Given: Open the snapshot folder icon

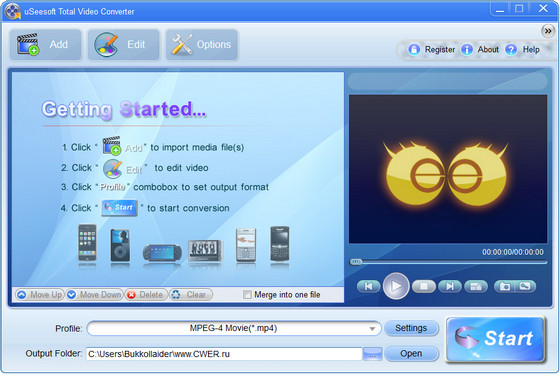Looking at the screenshot, I should [525, 286].
